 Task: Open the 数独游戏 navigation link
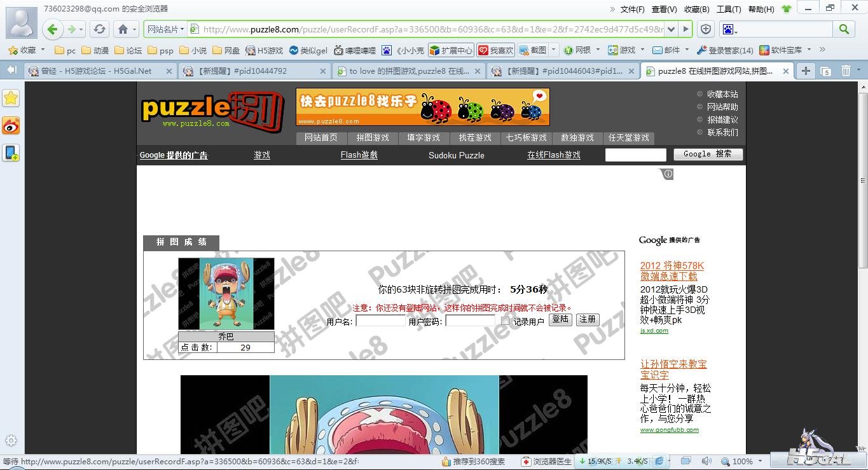(x=577, y=138)
